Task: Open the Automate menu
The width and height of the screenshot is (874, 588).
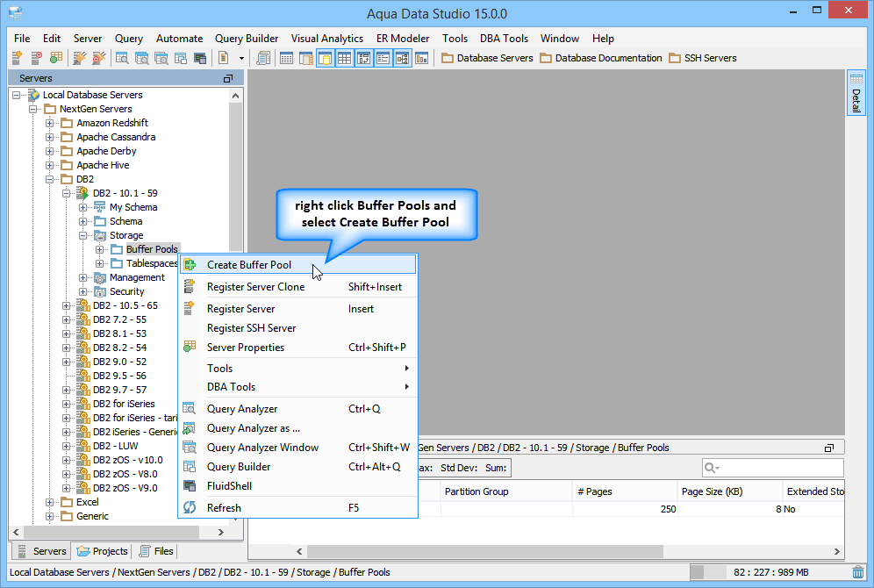Action: point(180,39)
